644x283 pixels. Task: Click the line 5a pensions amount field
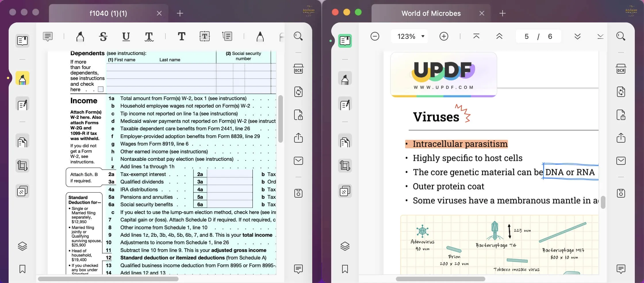pos(229,197)
